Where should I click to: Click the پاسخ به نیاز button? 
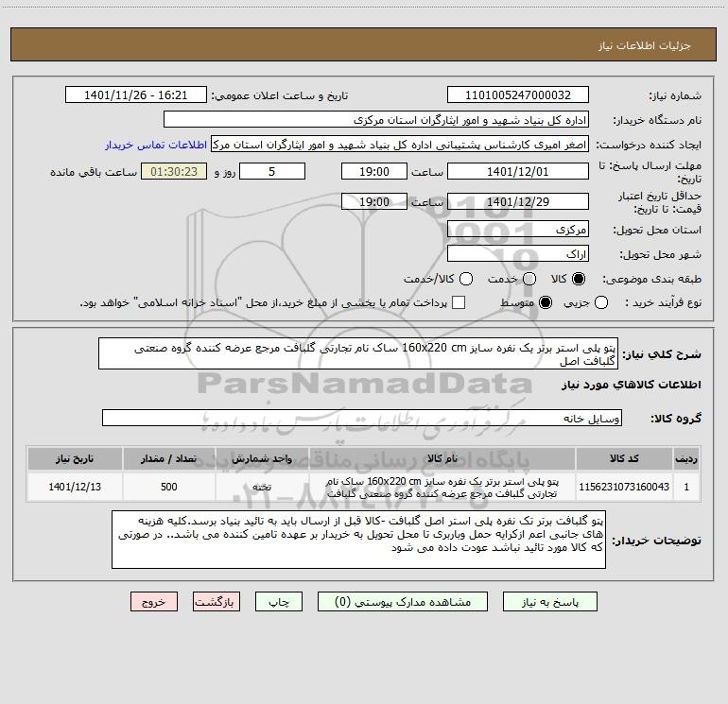(549, 601)
